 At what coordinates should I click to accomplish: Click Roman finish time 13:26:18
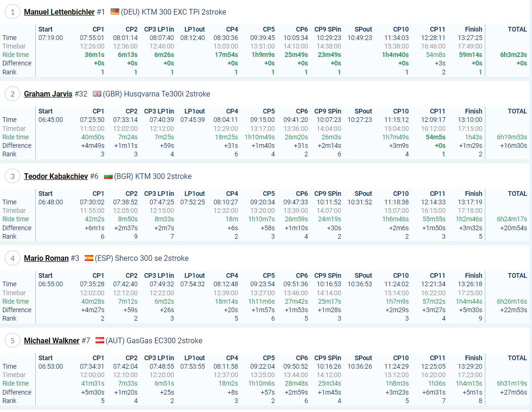pos(470,284)
